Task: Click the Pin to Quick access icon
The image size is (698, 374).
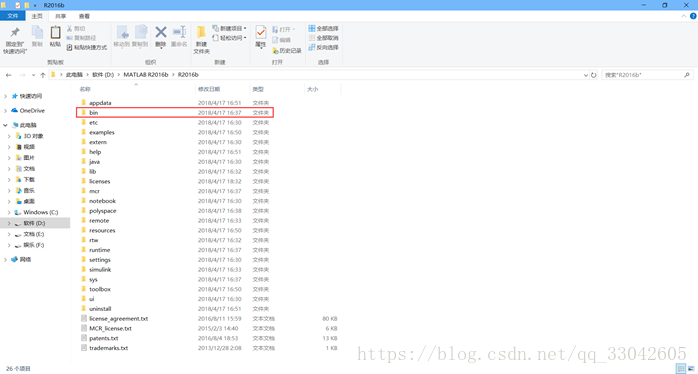Action: (x=15, y=33)
